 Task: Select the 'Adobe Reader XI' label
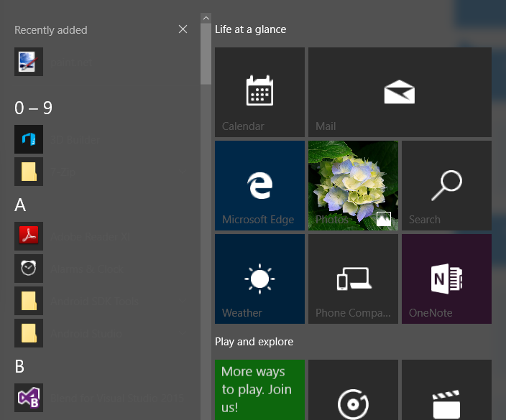pos(91,237)
